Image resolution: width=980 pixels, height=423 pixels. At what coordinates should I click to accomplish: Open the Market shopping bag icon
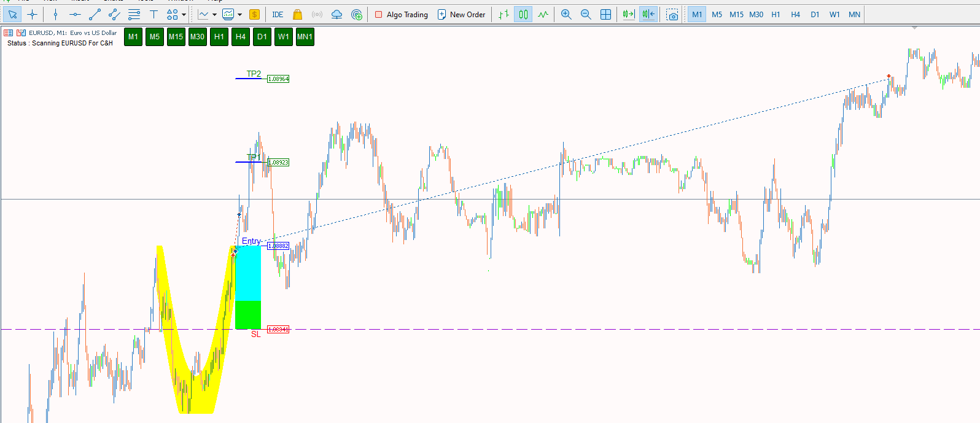(297, 14)
